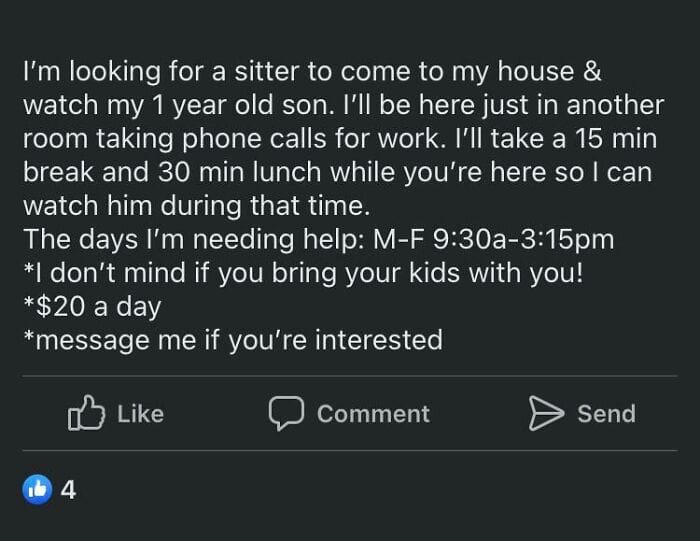
Task: Share post using the Send label
Action: [606, 414]
